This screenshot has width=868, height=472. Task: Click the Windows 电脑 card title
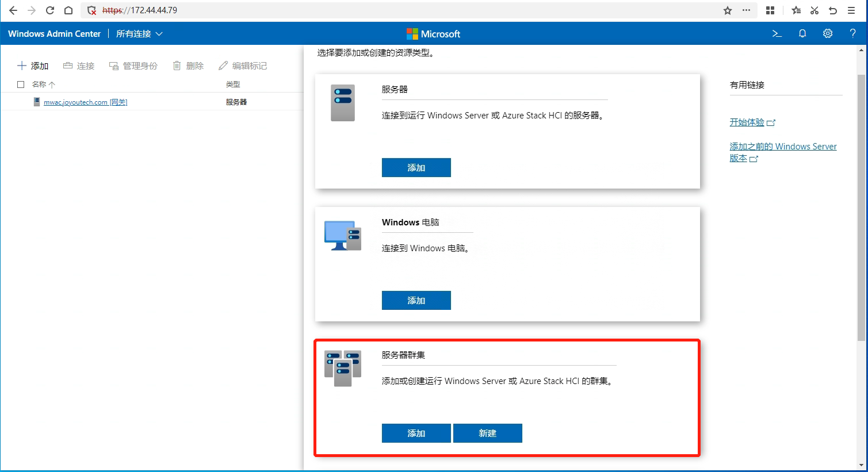[411, 222]
